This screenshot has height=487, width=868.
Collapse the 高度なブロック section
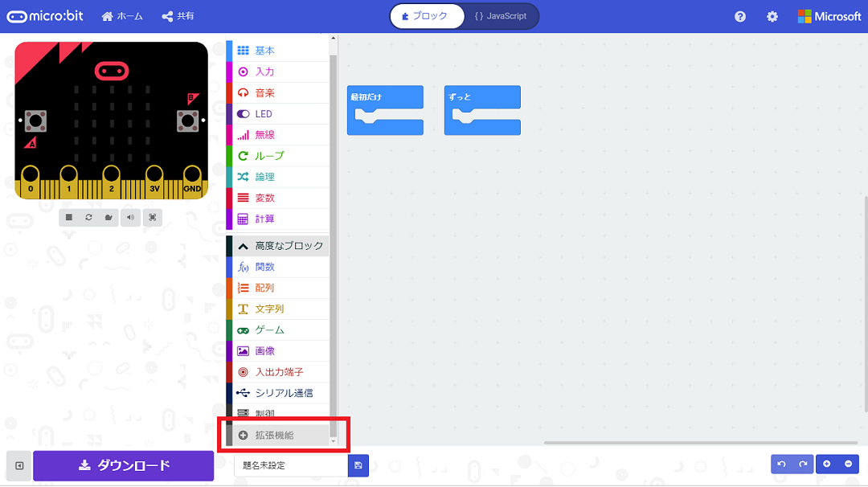coord(278,246)
